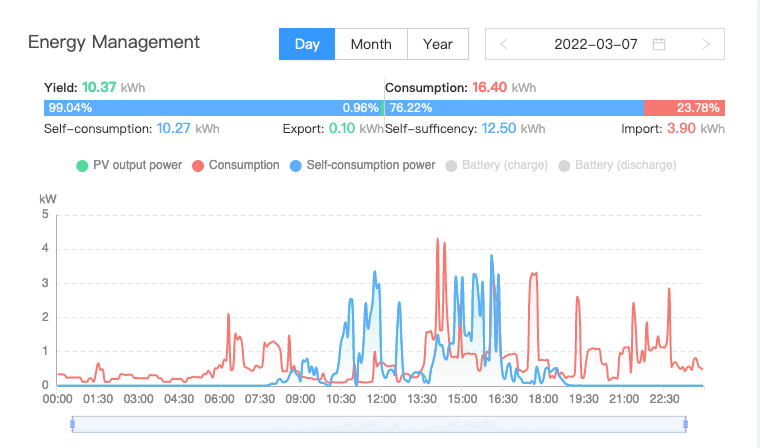
Task: Click right handle of chart zoom slider
Action: point(685,425)
